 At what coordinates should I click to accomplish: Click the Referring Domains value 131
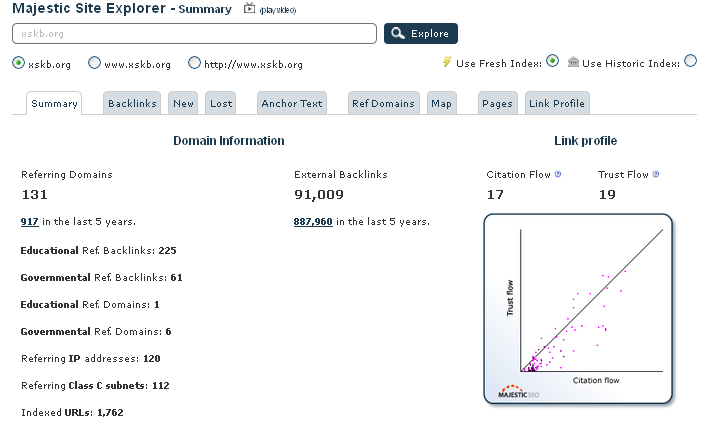[x=35, y=194]
